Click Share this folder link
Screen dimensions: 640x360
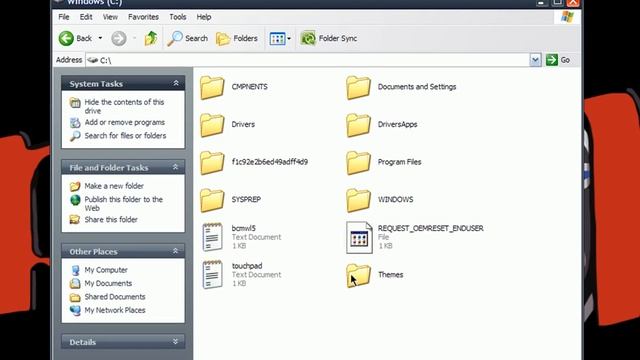[111, 220]
